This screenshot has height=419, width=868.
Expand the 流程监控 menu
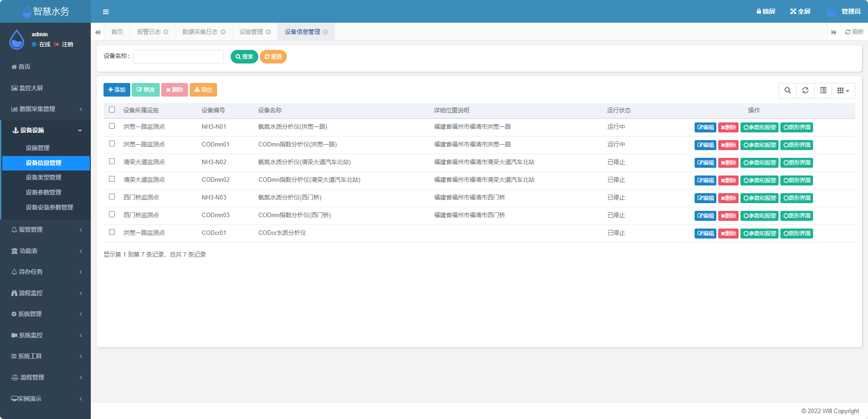point(45,293)
